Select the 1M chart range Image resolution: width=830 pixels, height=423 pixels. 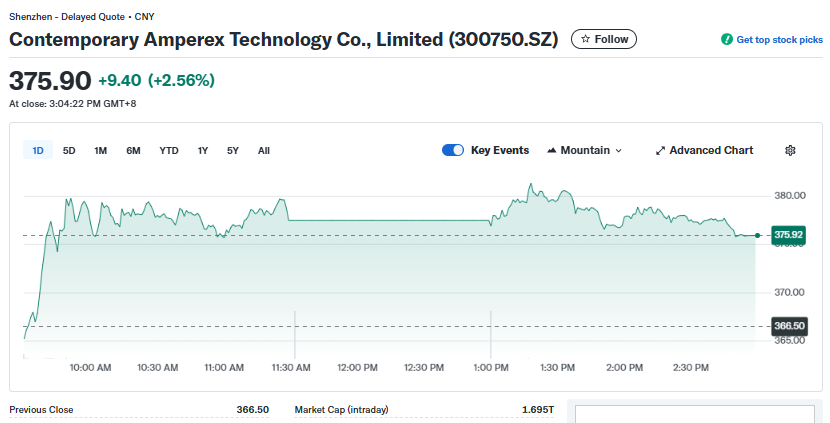coord(100,151)
